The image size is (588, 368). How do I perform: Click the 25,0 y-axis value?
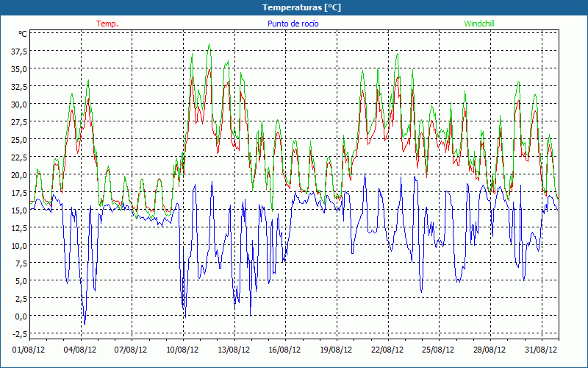point(19,140)
